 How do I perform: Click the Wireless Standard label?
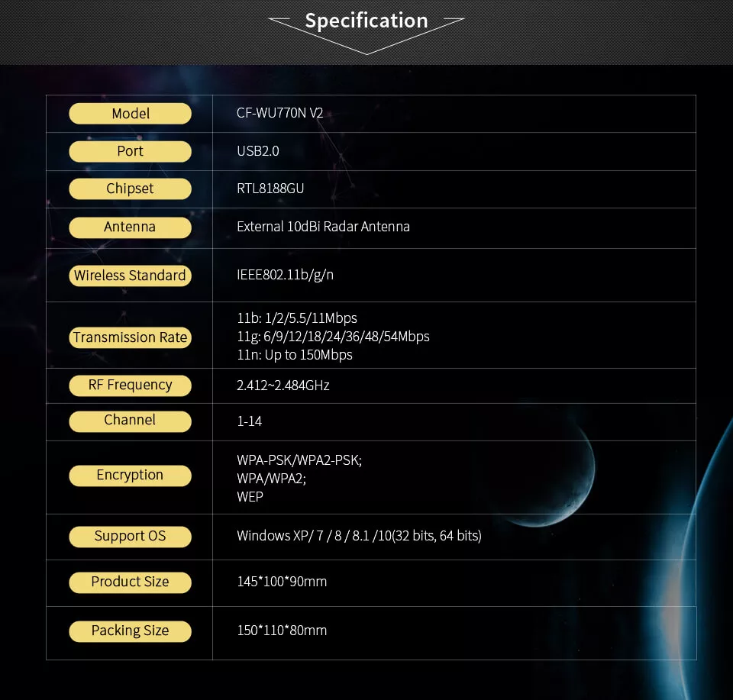[130, 276]
